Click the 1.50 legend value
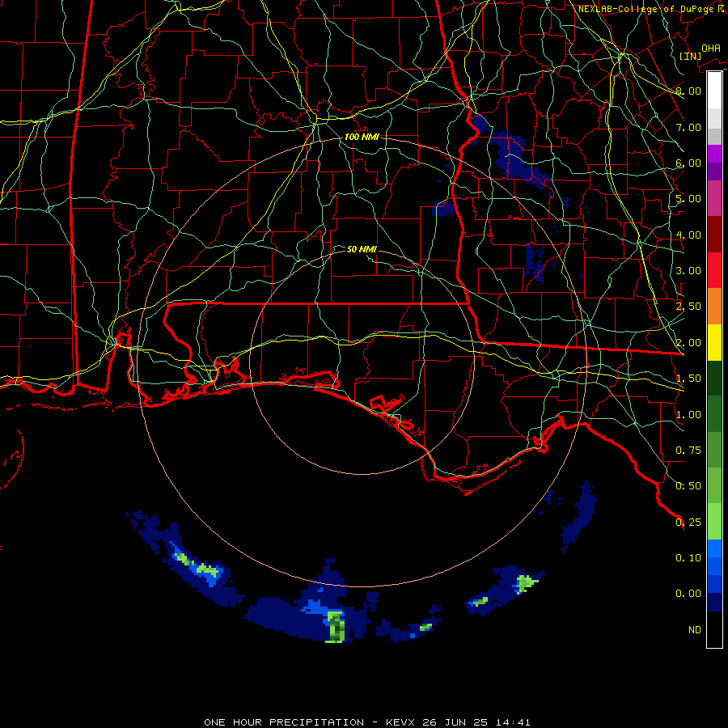This screenshot has height=728, width=728. click(x=688, y=379)
